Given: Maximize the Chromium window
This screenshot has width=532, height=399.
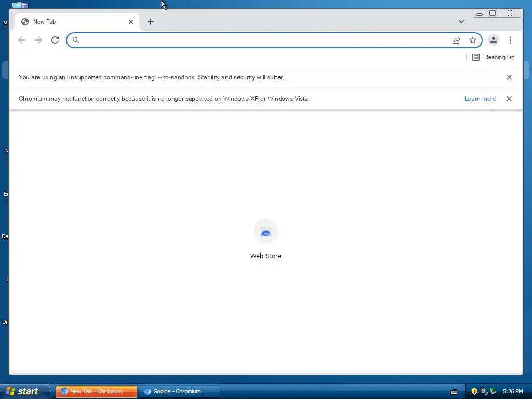Looking at the screenshot, I should (493, 13).
